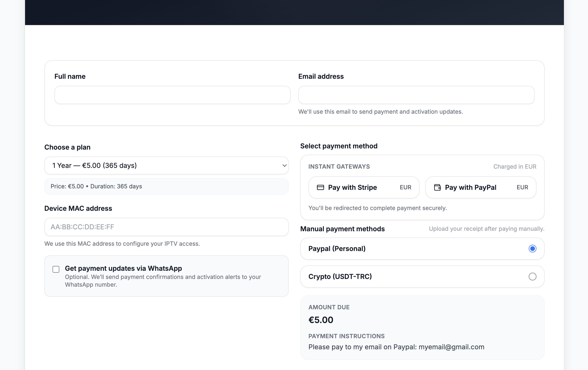Click the wallet icon for PayPal
588x370 pixels.
[x=437, y=187]
